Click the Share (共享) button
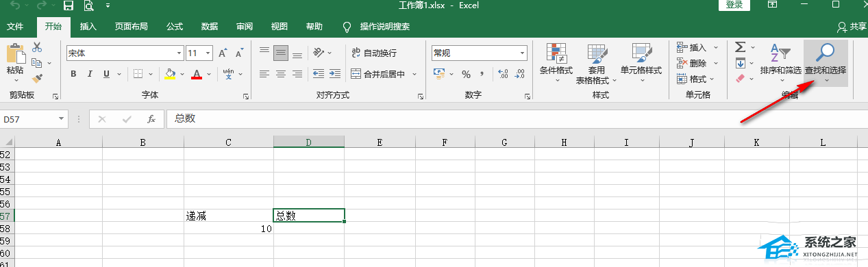 pyautogui.click(x=852, y=27)
